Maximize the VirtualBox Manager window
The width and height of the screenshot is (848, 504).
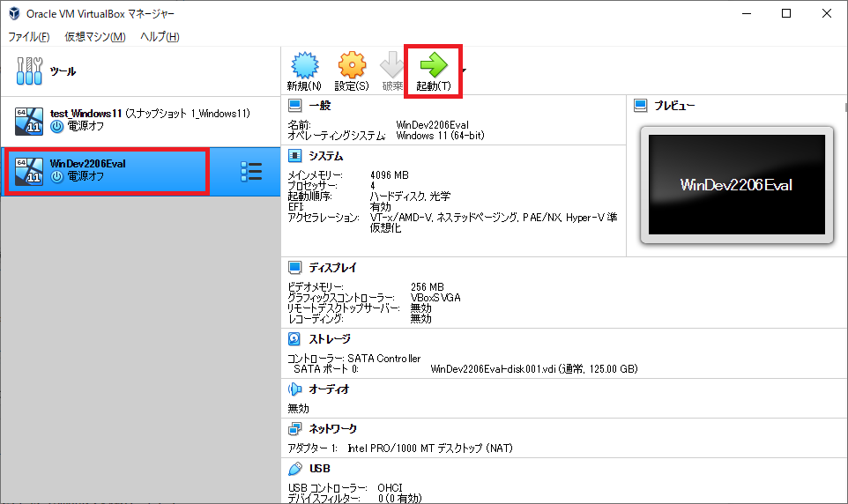786,13
